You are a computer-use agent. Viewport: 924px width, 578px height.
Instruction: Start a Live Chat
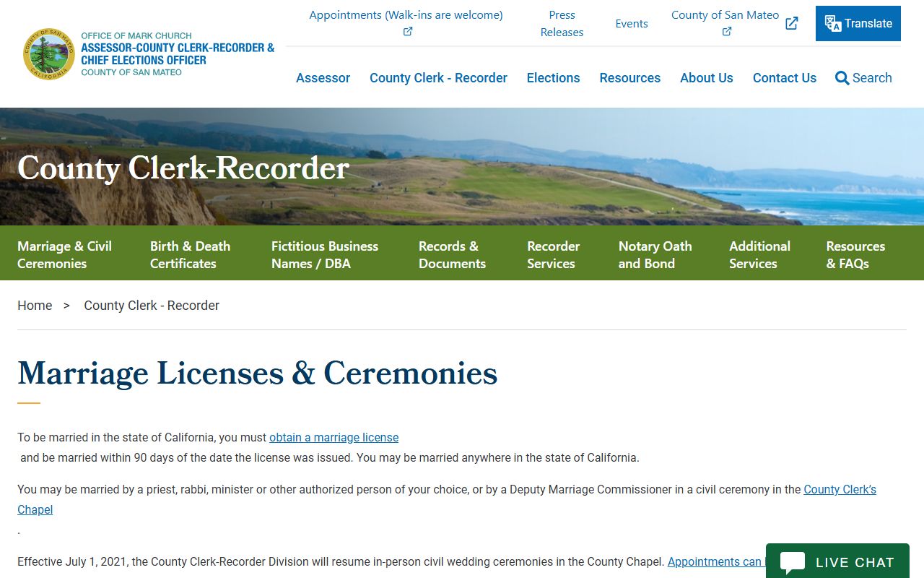point(837,561)
